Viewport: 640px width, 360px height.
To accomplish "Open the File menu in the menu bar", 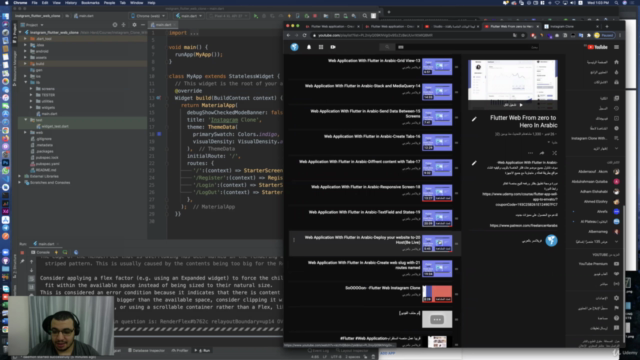I will [x=34, y=3].
